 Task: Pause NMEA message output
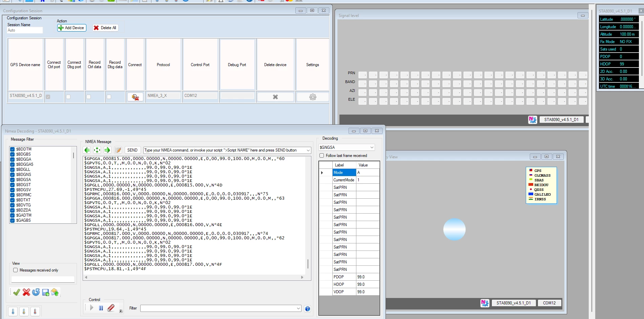[101, 308]
